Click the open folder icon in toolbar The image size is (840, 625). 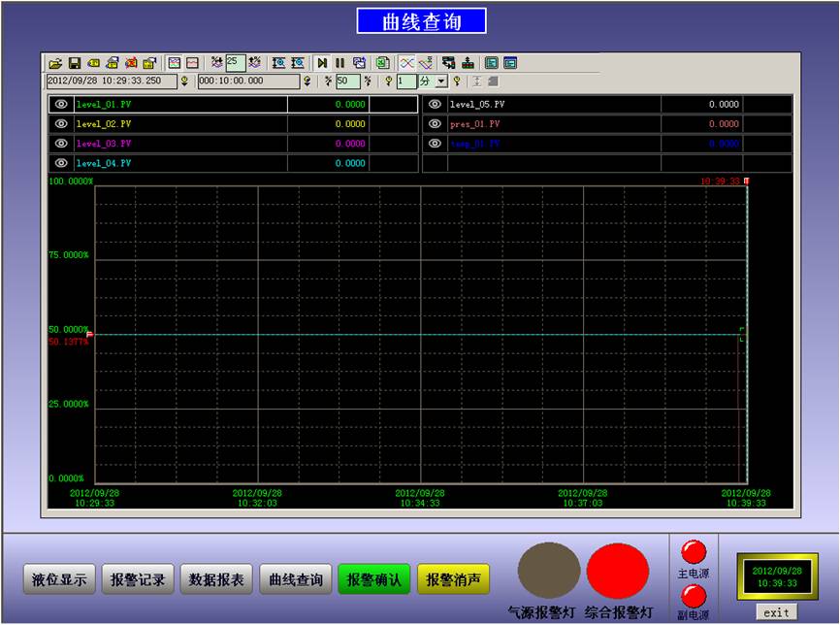55,63
